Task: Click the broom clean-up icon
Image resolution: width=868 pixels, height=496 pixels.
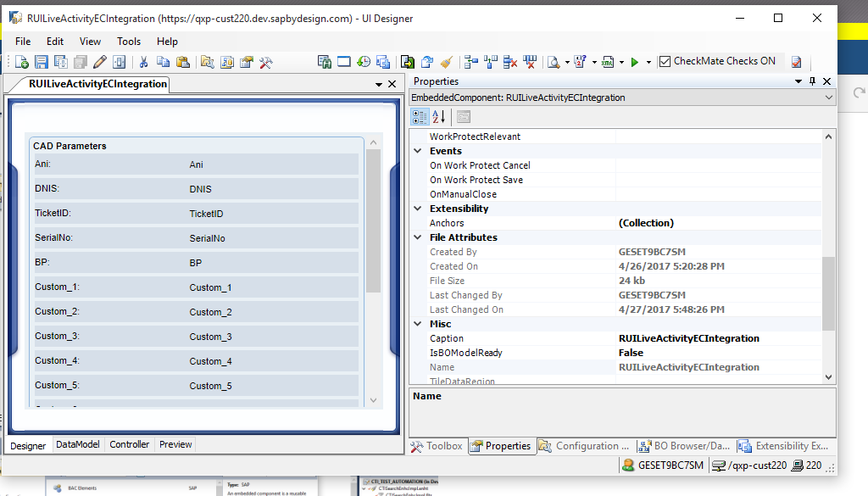Action: pyautogui.click(x=447, y=62)
